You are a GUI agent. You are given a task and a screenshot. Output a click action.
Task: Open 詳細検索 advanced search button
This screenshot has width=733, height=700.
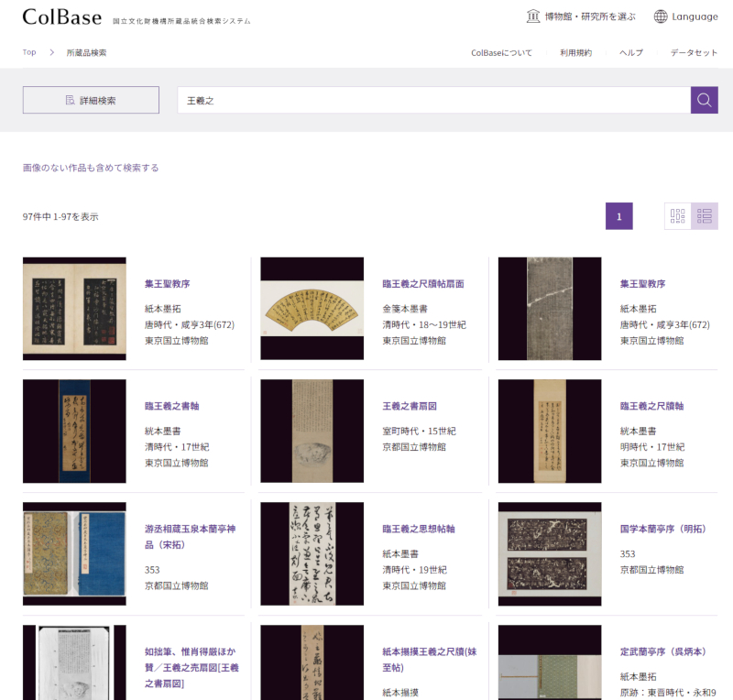(91, 100)
